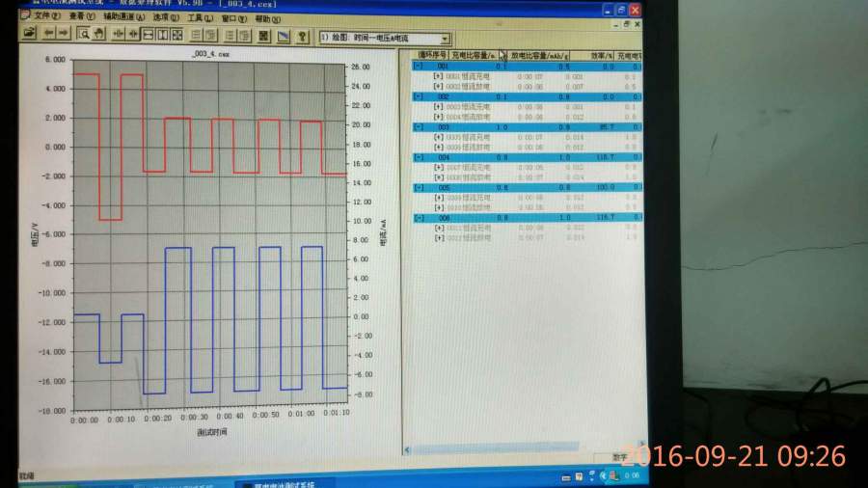This screenshot has height=488, width=868.
Task: Click the open file folder icon
Action: coord(29,33)
